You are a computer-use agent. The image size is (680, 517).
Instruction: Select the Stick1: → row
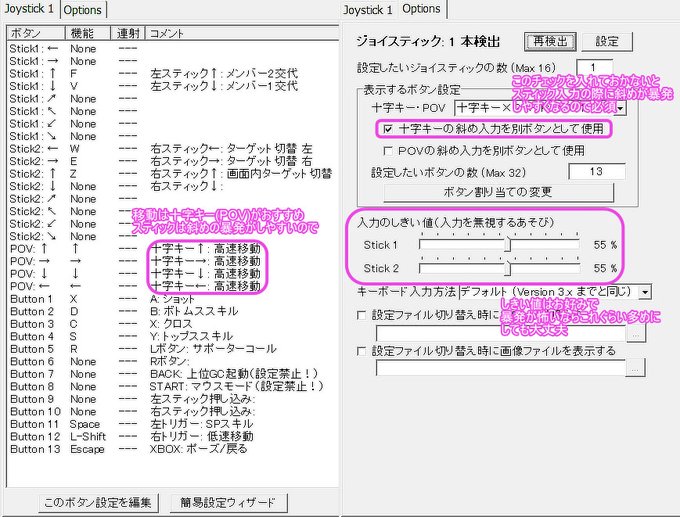click(173, 61)
